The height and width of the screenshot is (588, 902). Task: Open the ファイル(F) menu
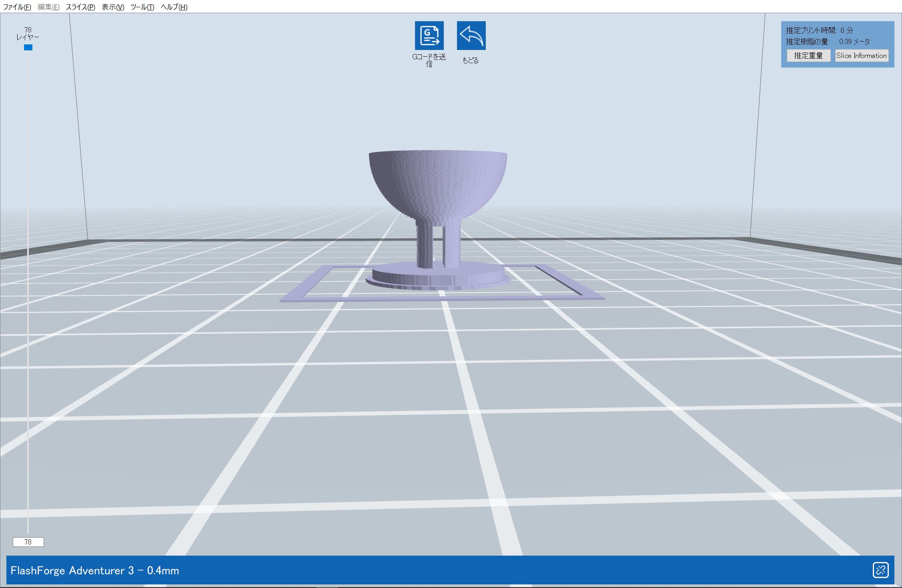tap(17, 7)
